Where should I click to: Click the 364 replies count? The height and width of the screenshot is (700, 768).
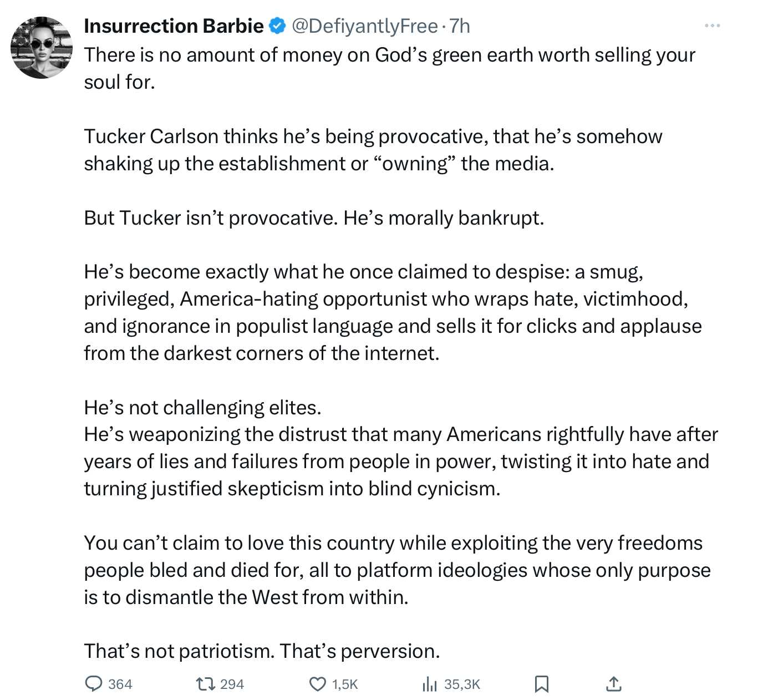point(120,684)
